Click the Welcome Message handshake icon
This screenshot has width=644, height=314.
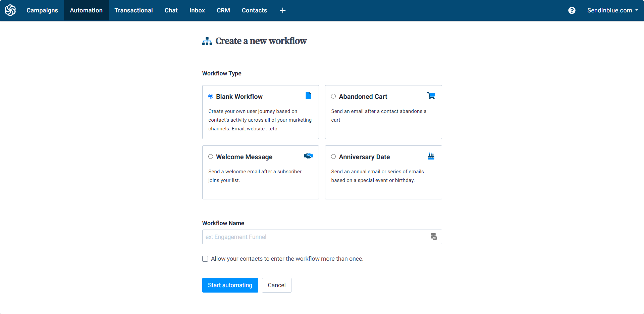pyautogui.click(x=308, y=156)
